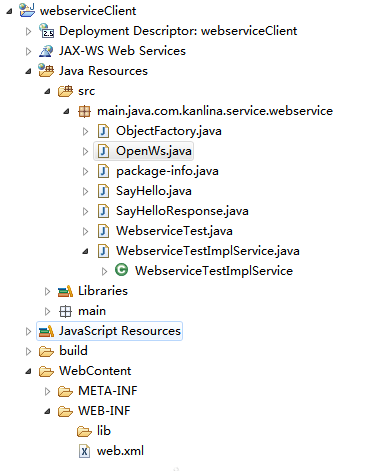Select 'Deployment Descriptor: webserviceClient' text
Viewport: 371px width, 471px height.
point(178,31)
